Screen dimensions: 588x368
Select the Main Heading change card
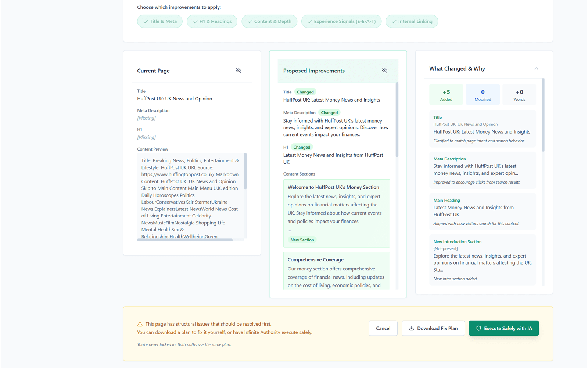click(x=483, y=212)
